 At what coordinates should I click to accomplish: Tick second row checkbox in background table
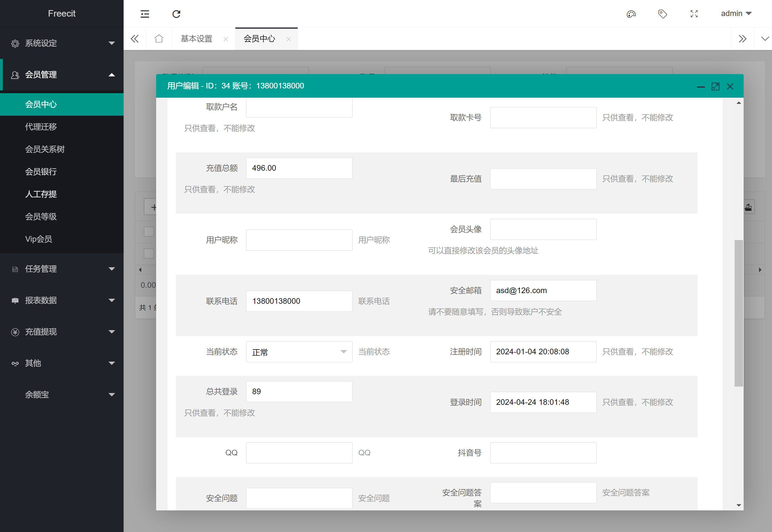tap(149, 253)
